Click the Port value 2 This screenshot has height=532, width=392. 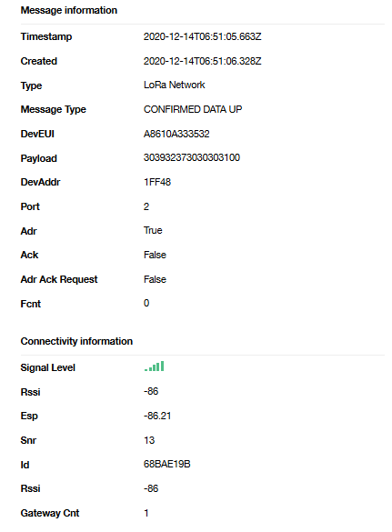click(146, 206)
